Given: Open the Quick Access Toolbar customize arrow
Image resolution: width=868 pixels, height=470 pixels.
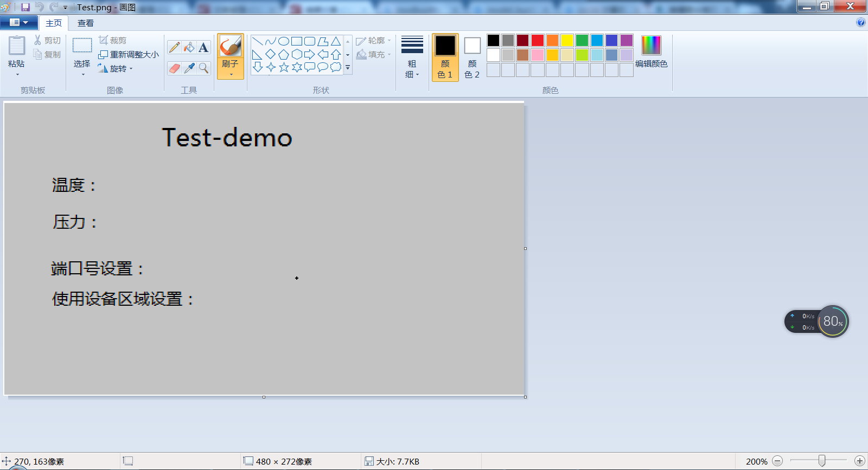Looking at the screenshot, I should coord(65,8).
